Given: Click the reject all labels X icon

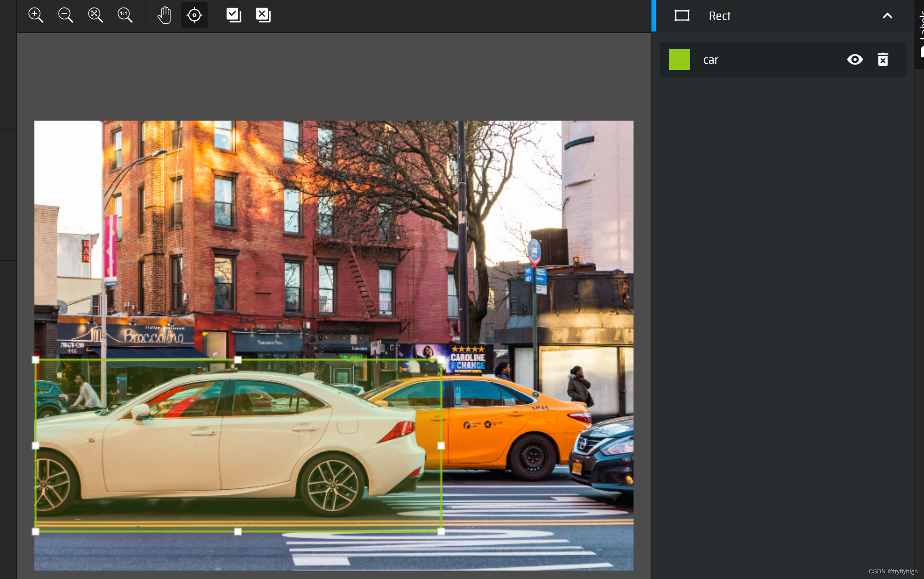Looking at the screenshot, I should (263, 16).
